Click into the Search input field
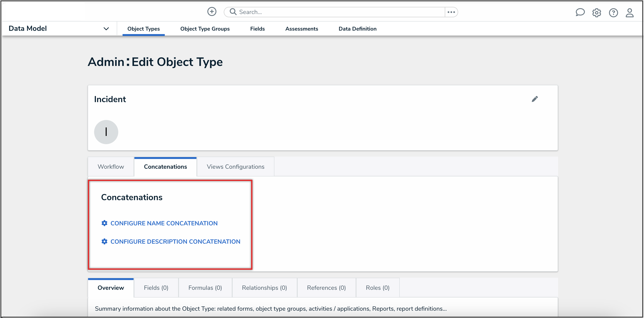The width and height of the screenshot is (644, 318). pos(338,12)
